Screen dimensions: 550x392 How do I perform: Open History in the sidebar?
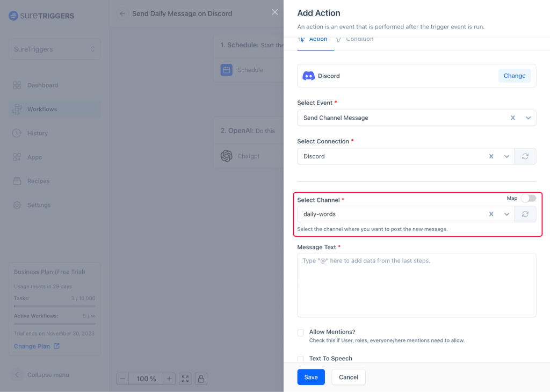[37, 133]
